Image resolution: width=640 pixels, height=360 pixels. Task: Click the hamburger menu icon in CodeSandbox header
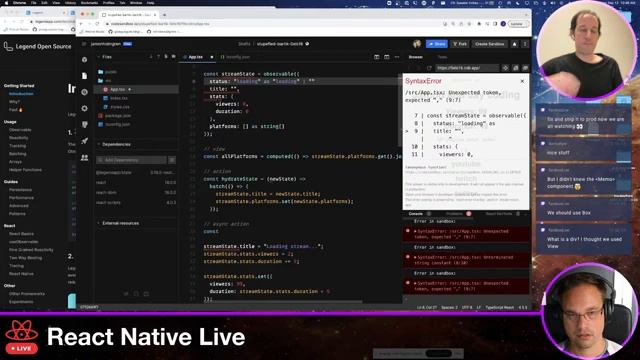[x=84, y=44]
